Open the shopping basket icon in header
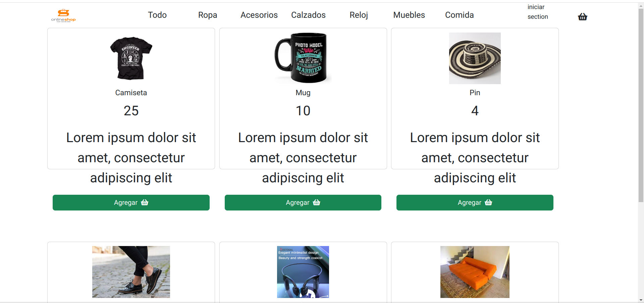 582,17
